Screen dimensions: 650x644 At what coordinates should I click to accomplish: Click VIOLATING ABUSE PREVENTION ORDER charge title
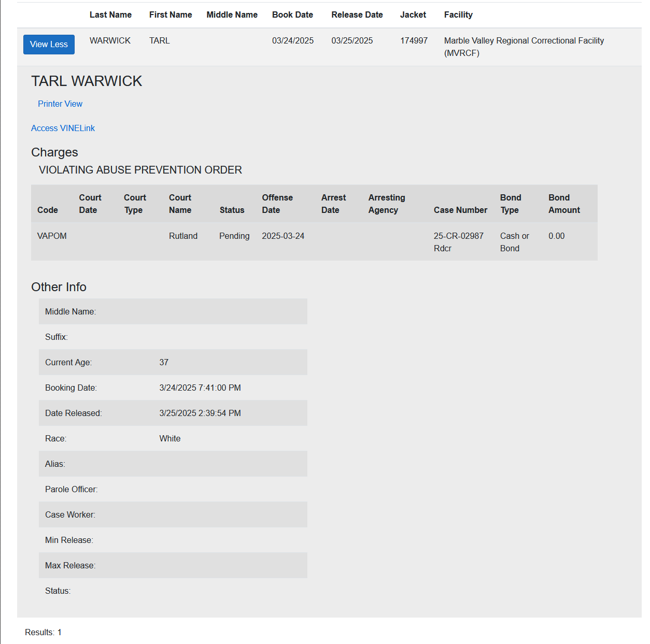coord(140,170)
